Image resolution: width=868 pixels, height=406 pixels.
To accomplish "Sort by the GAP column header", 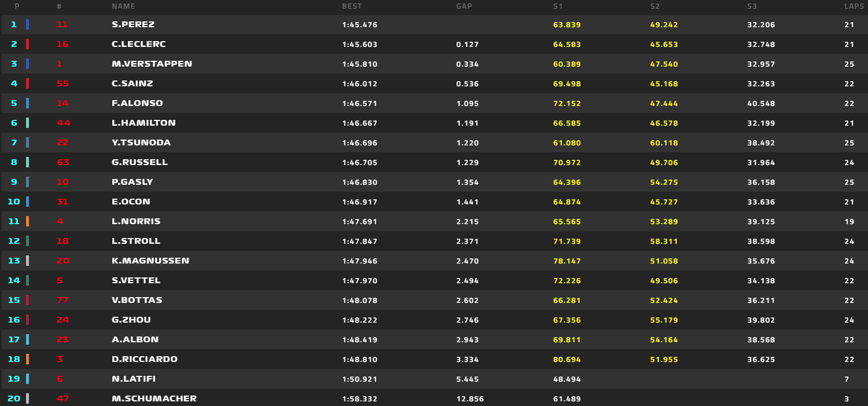I will coord(464,6).
